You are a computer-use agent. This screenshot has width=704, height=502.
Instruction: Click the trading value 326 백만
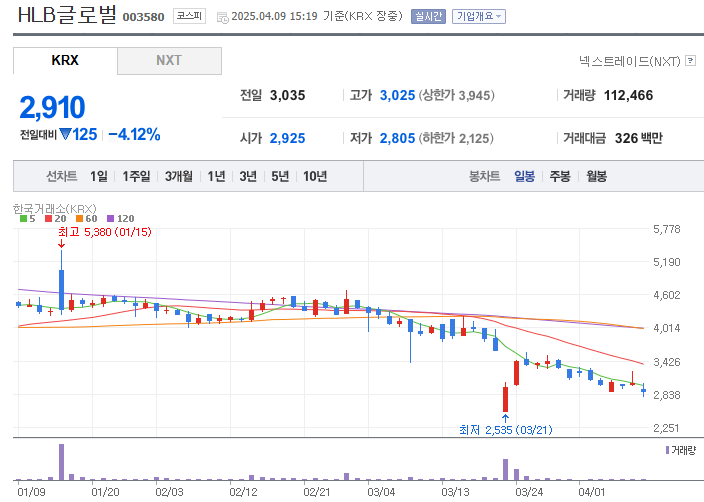638,138
